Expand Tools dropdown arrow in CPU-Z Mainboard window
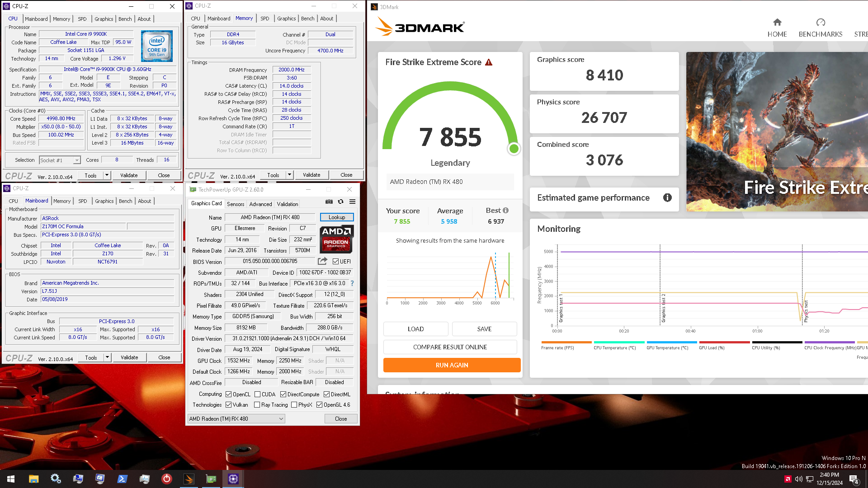Image resolution: width=868 pixels, height=488 pixels. click(x=108, y=357)
